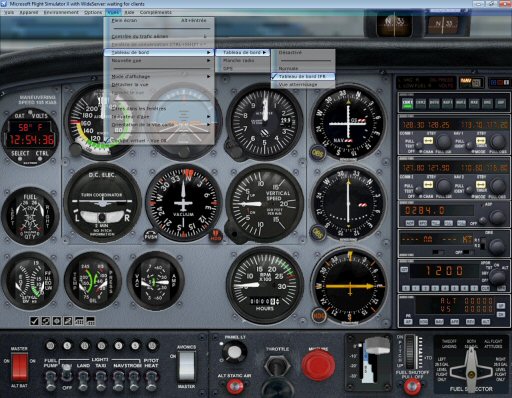This screenshot has height=398, width=512.
Task: Click the upper yellow OBS knob
Action: pos(318,153)
